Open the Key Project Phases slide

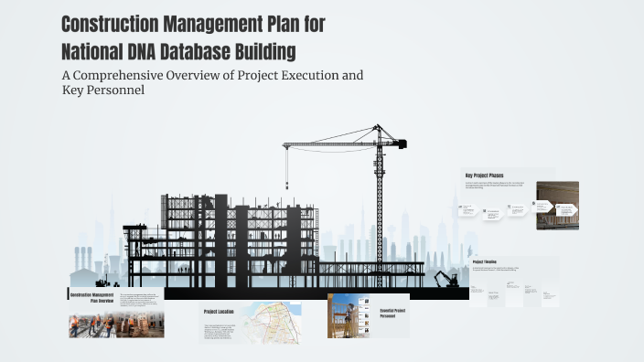520,198
